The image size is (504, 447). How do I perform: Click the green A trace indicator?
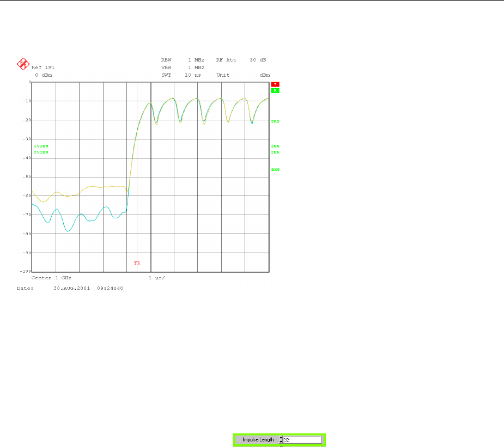tap(275, 90)
